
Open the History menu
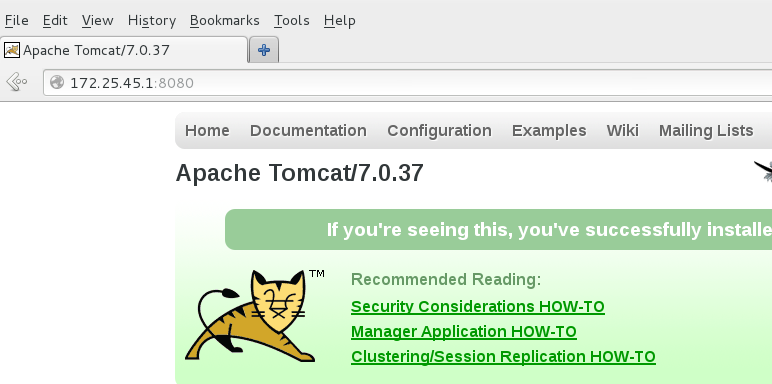152,21
